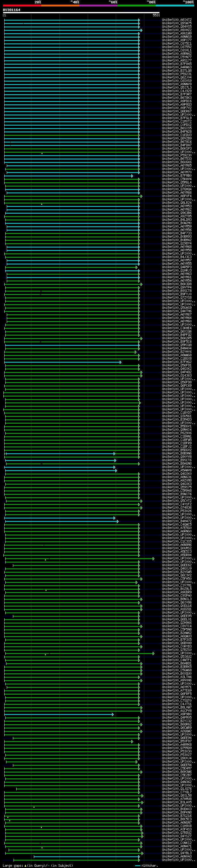Select hit UniRef100_Q9SW75

pyautogui.click(x=177, y=23)
